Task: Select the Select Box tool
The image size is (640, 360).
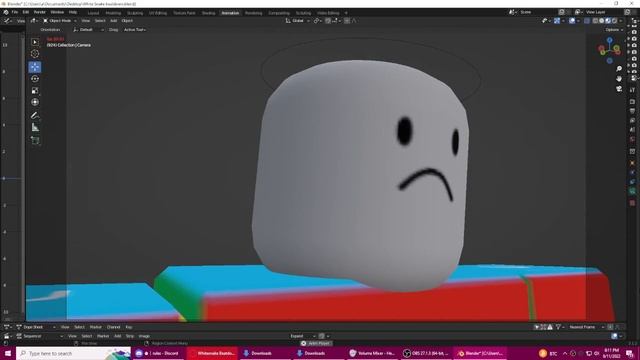Action: [35, 42]
